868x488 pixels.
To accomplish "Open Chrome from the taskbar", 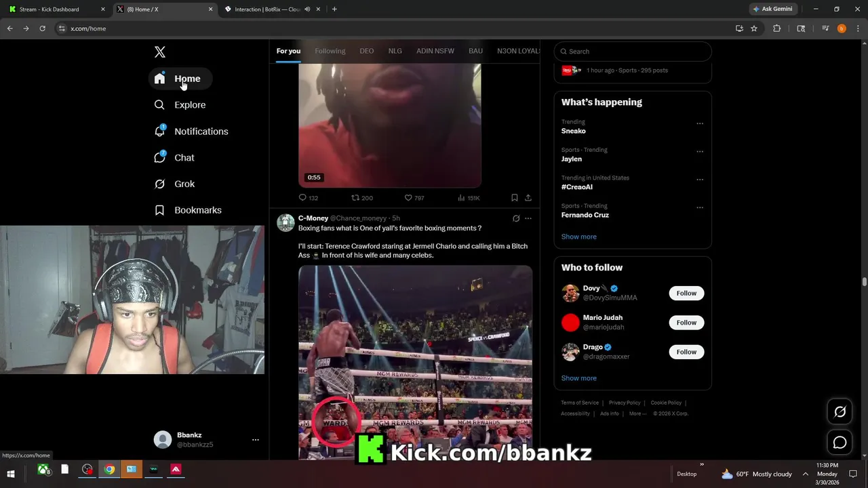I will pyautogui.click(x=109, y=470).
